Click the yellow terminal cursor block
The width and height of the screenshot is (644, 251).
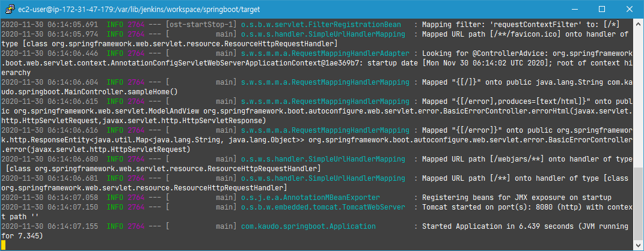click(x=3, y=245)
